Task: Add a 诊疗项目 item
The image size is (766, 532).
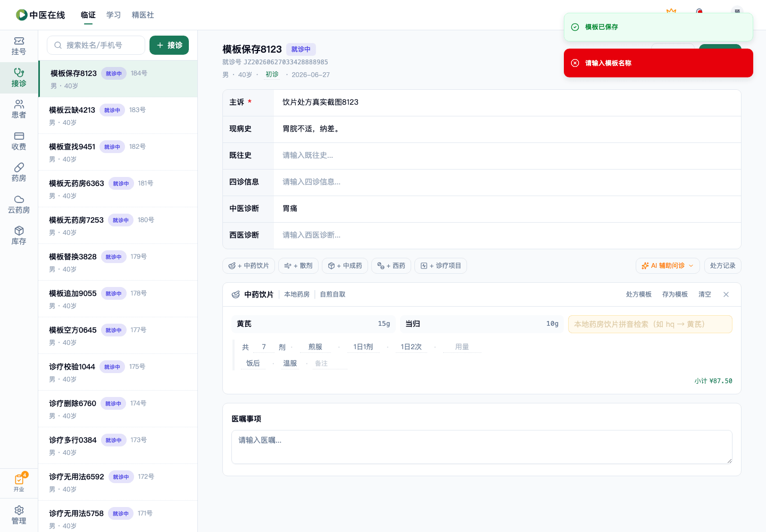Action: tap(440, 266)
